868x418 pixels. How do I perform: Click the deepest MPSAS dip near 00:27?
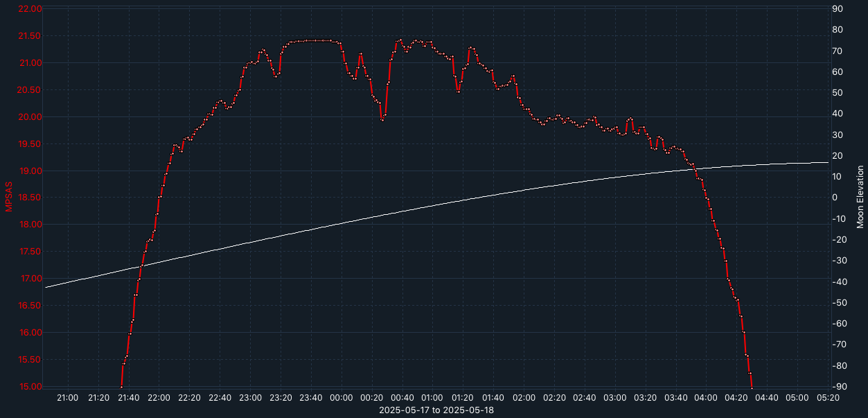tap(382, 120)
